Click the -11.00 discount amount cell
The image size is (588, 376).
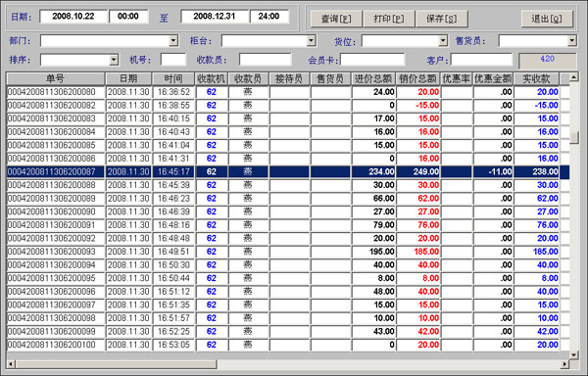tap(493, 172)
